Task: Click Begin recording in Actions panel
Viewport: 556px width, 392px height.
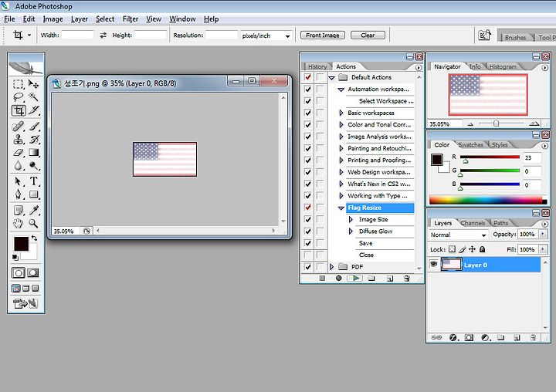Action: click(x=339, y=279)
